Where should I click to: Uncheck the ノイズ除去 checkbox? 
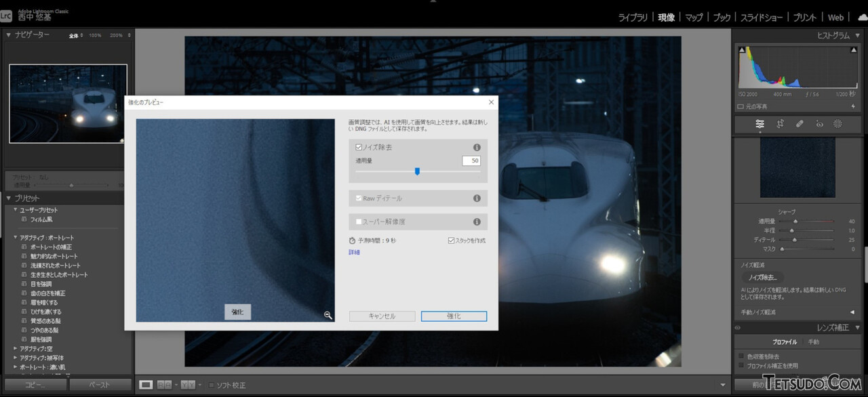(x=359, y=147)
